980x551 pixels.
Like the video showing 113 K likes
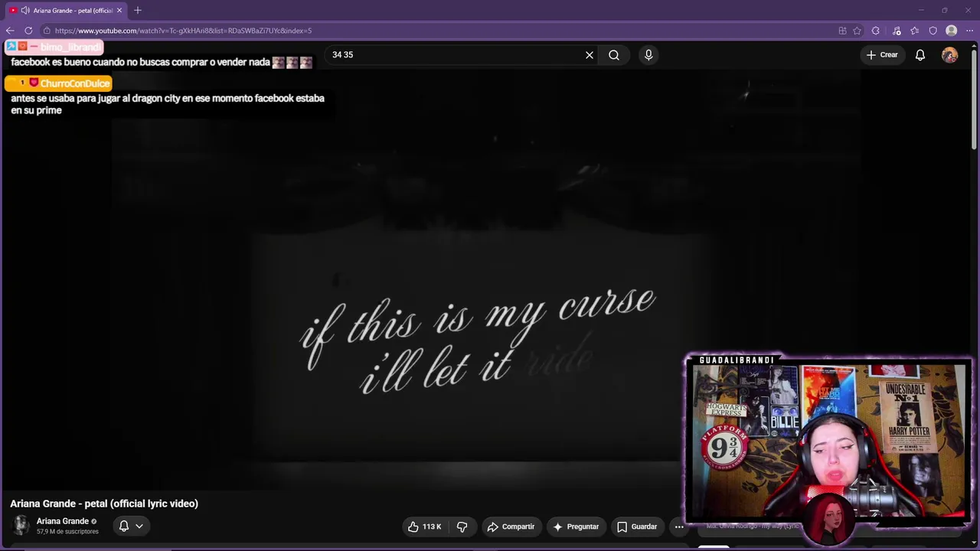[x=424, y=527]
